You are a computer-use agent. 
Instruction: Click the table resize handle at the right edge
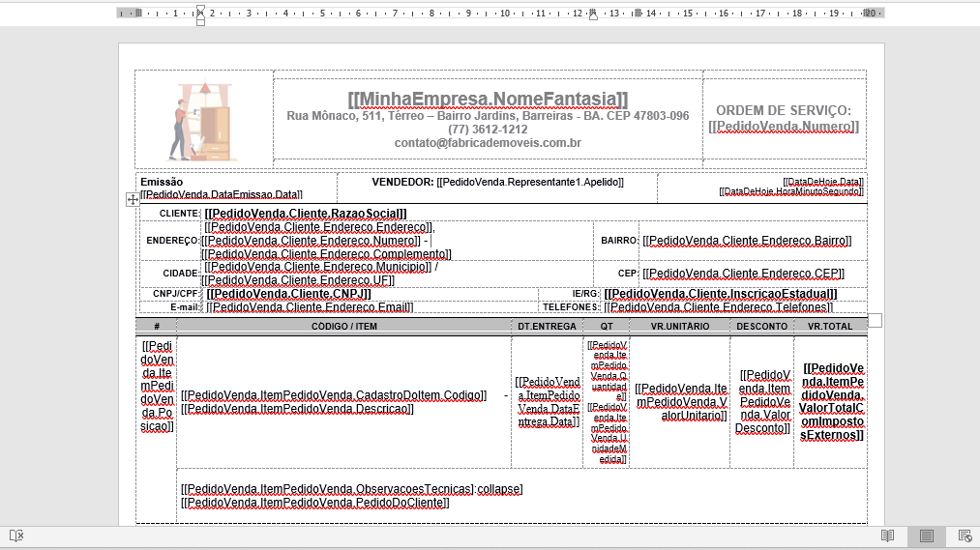coord(875,320)
